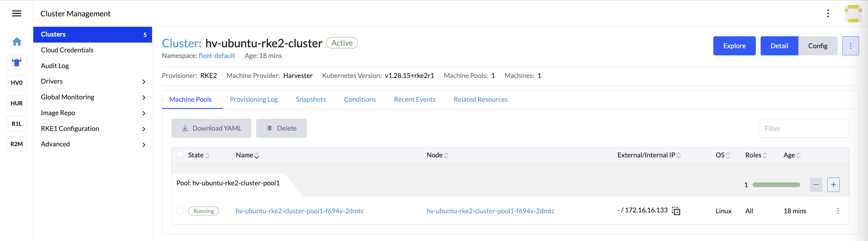
Task: Click into the Filter input field
Action: tap(803, 129)
